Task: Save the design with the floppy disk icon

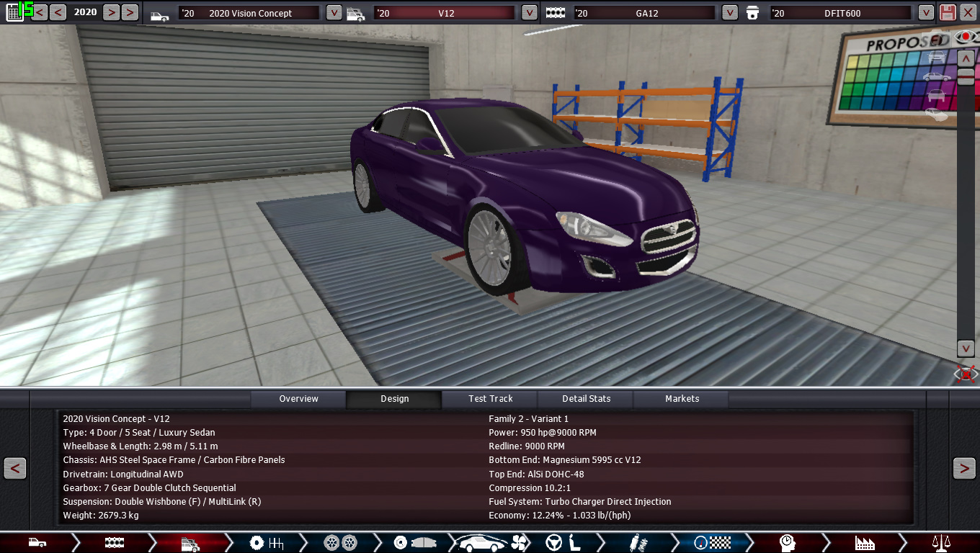Action: click(948, 12)
